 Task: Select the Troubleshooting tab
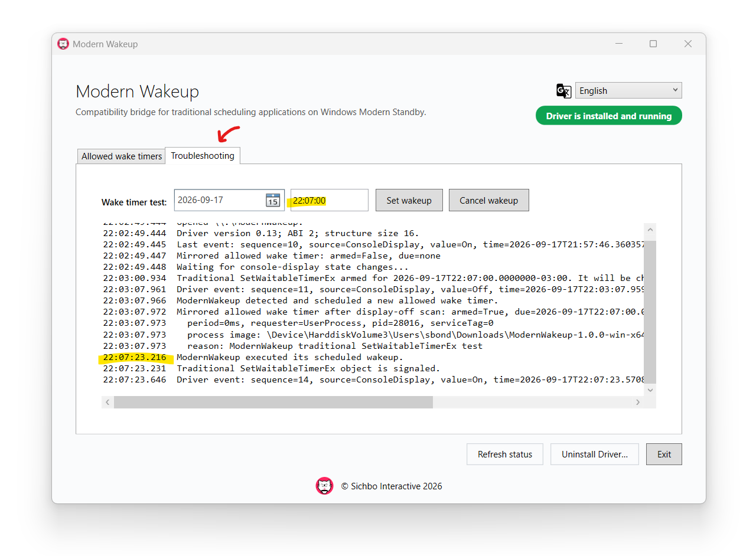pos(203,156)
